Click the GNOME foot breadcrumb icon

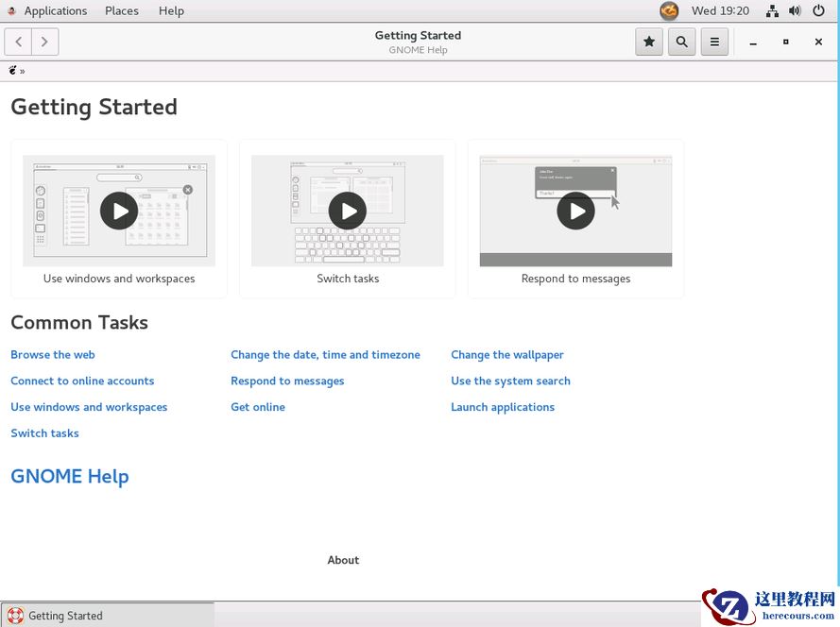click(x=13, y=71)
